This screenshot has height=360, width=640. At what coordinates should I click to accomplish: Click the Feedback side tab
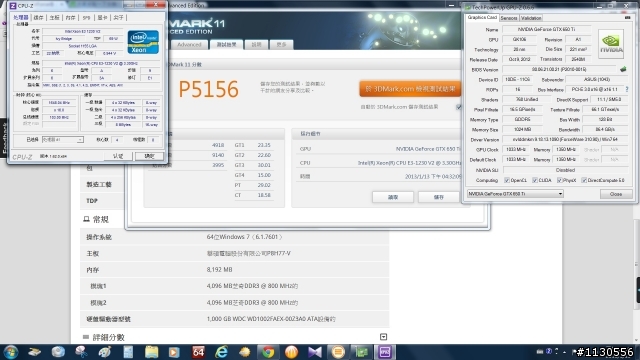pyautogui.click(x=4, y=138)
